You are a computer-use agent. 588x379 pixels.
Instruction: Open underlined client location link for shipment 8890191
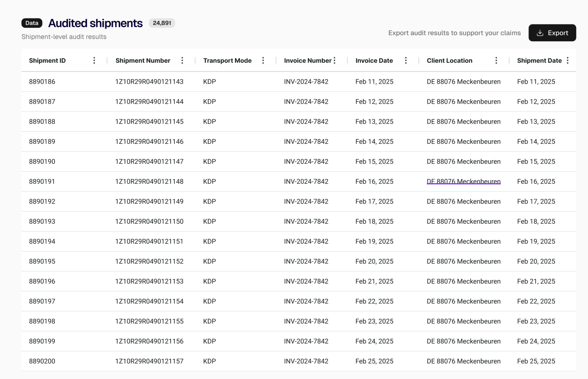(464, 181)
